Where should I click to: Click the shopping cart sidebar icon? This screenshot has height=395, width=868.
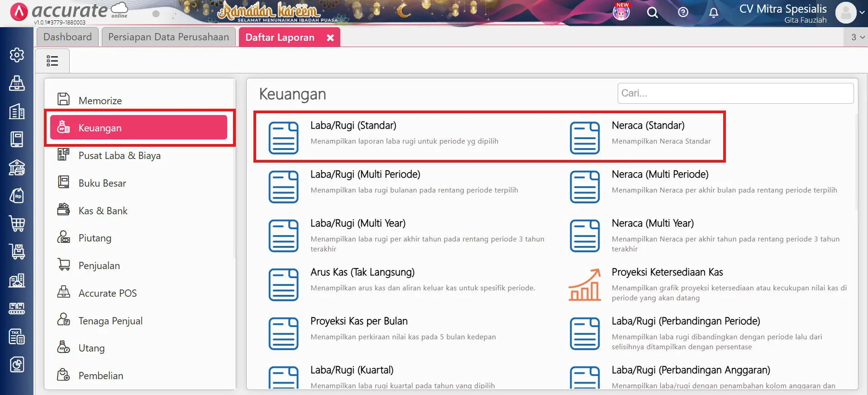[17, 224]
